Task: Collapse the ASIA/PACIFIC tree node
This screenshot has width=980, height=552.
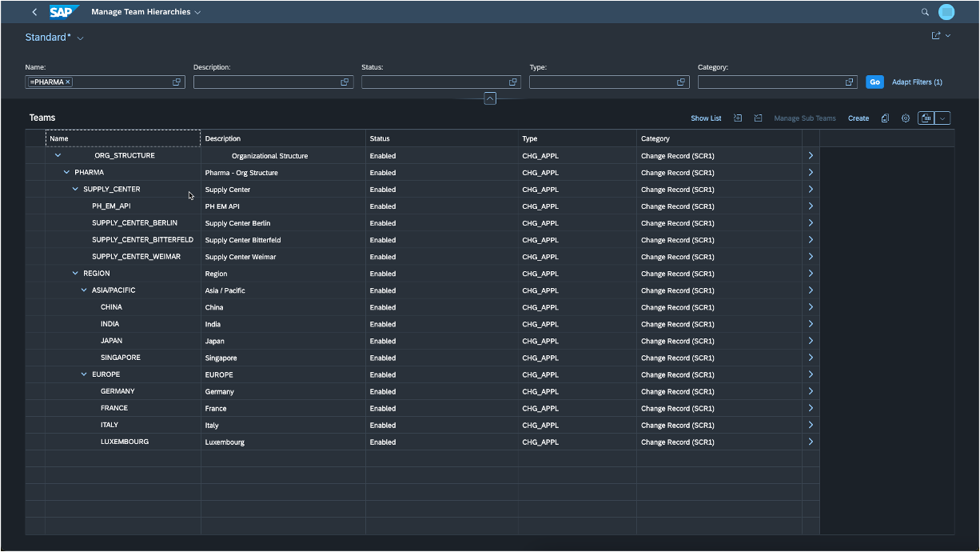Action: tap(84, 290)
